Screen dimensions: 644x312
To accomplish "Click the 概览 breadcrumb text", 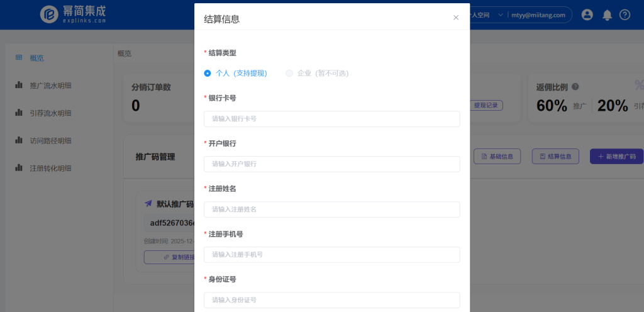I will (x=125, y=53).
